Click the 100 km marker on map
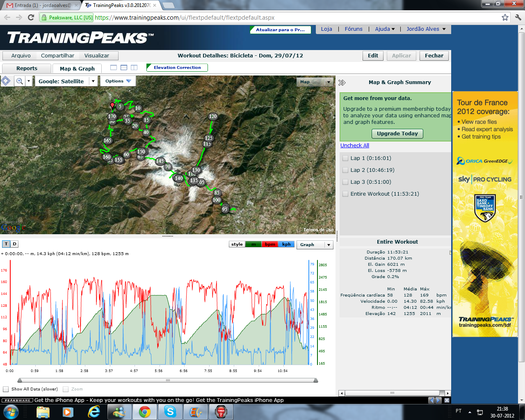The image size is (525, 420). [217, 200]
